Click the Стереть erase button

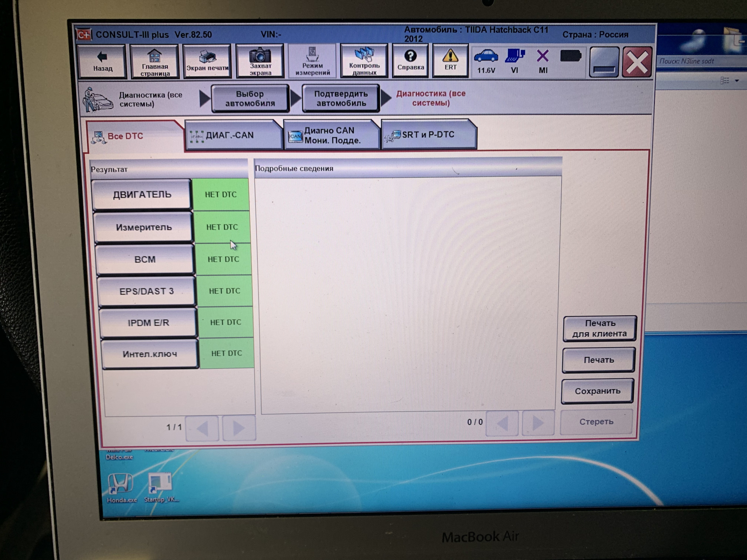coord(596,422)
